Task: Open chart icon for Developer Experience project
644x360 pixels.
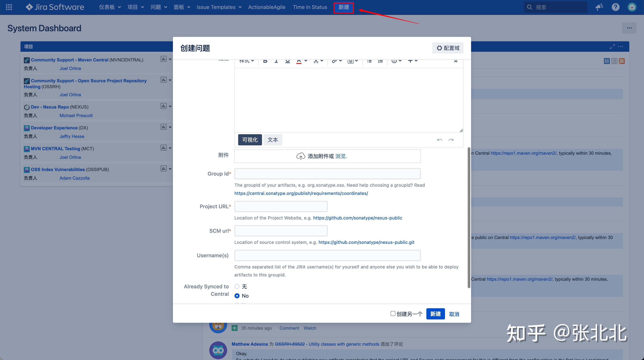Action: (163, 127)
